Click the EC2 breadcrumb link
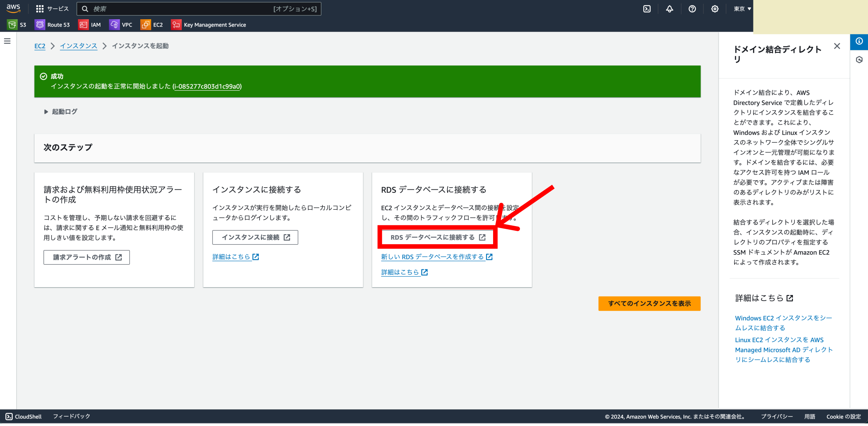Image resolution: width=868 pixels, height=426 pixels. tap(40, 46)
